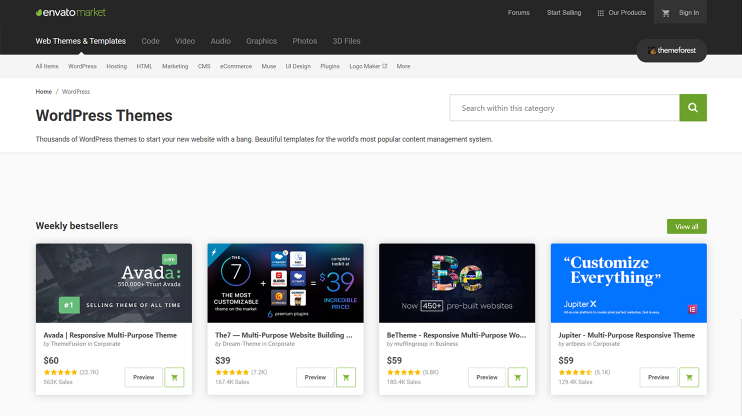Image resolution: width=742 pixels, height=416 pixels.
Task: Visit author ThemeFusion
Action: click(68, 344)
